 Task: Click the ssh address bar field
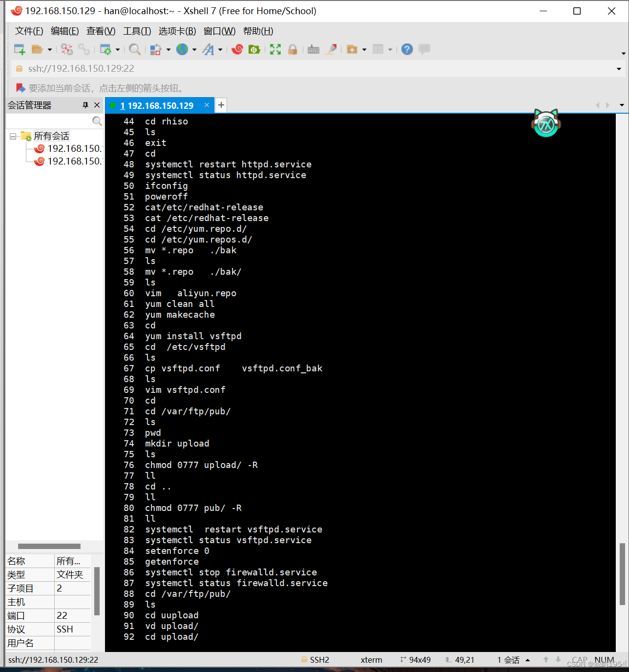(313, 69)
